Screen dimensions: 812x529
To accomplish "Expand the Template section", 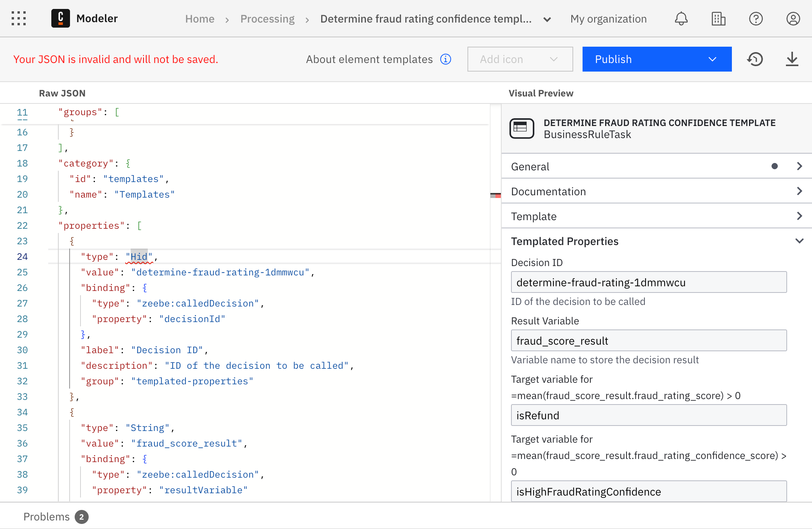I will 656,216.
